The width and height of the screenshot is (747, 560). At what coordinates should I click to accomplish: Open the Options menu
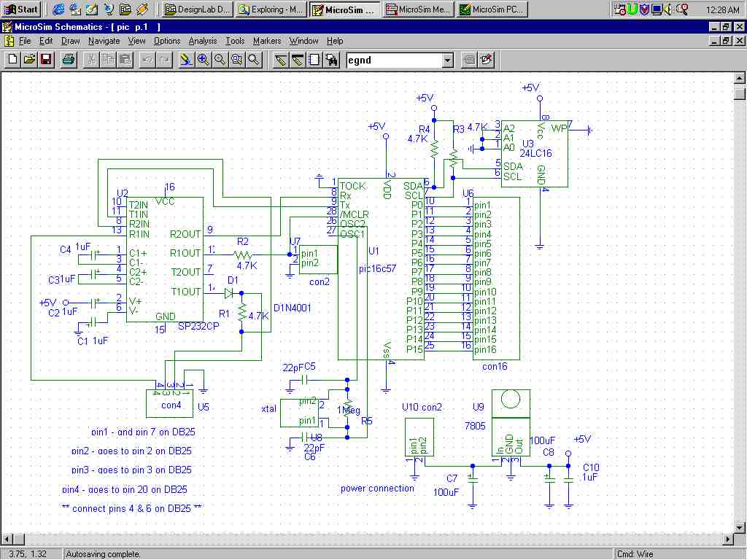click(x=167, y=41)
